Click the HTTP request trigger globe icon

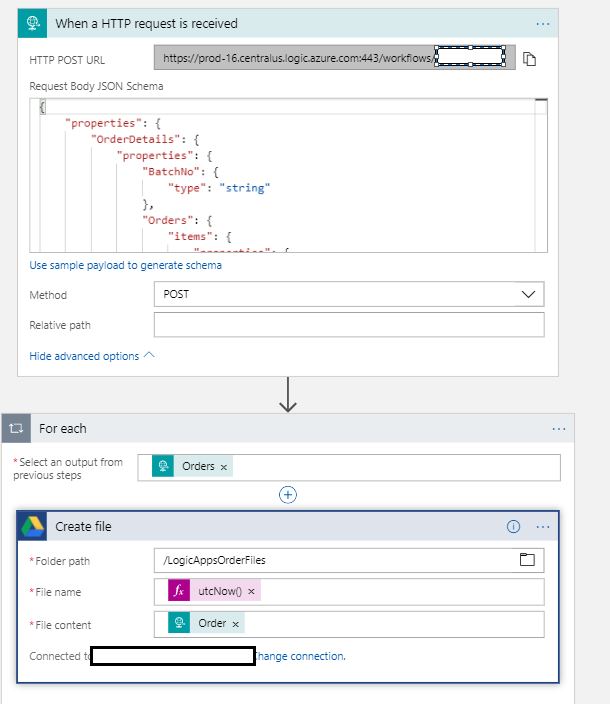click(x=32, y=23)
